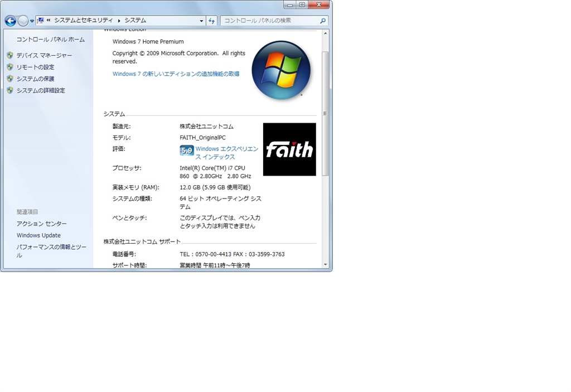Minimize the System window

click(290, 4)
